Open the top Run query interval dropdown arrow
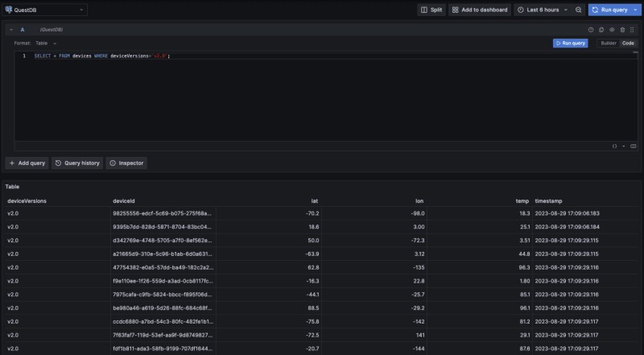 (x=636, y=10)
